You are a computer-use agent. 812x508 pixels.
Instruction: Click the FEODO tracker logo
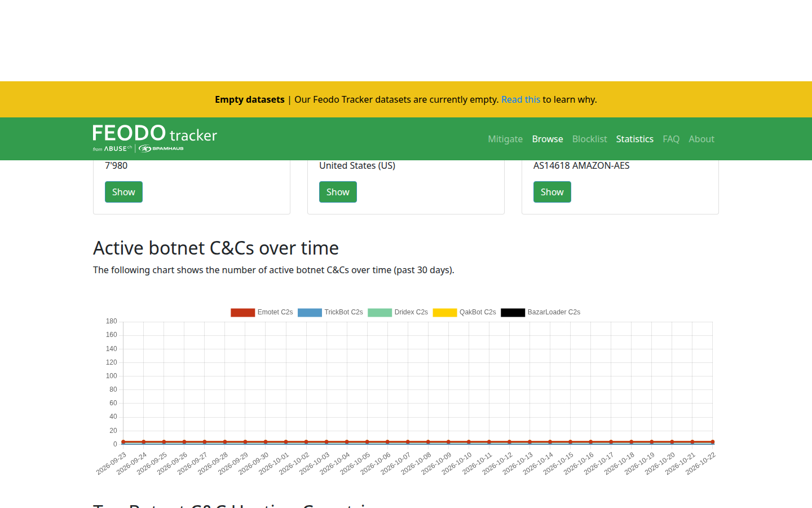pos(155,138)
